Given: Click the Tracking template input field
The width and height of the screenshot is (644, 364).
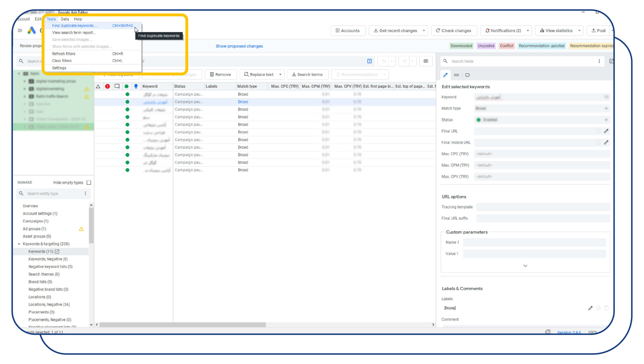Looking at the screenshot, I should point(543,207).
